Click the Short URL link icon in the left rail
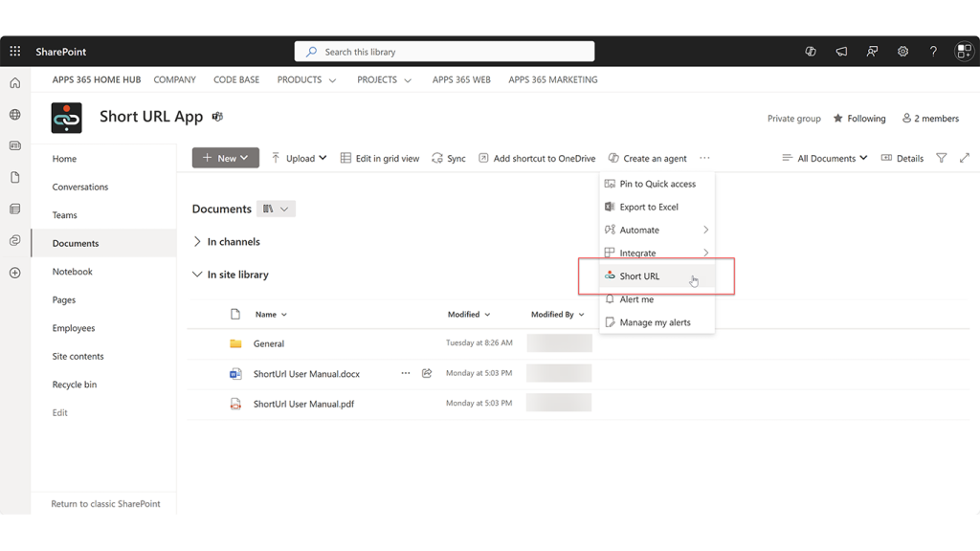 pyautogui.click(x=15, y=240)
